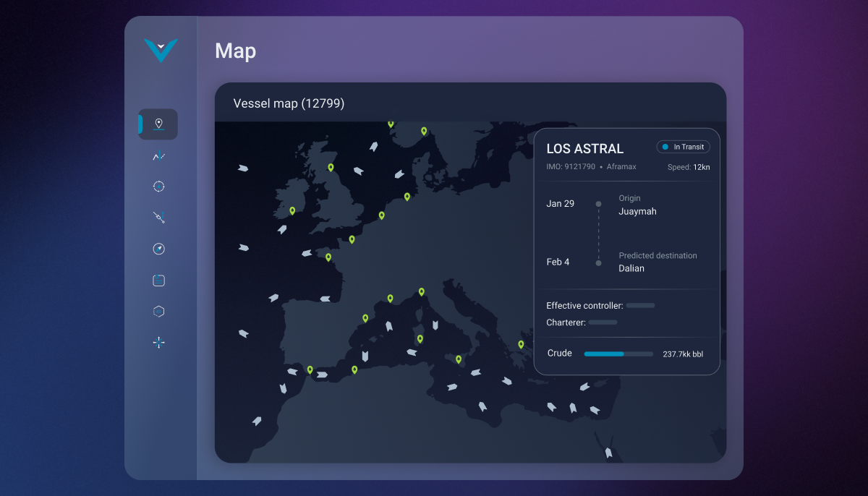868x496 pixels.
Task: Click the Jan 29 timeline dot
Action: 598,203
